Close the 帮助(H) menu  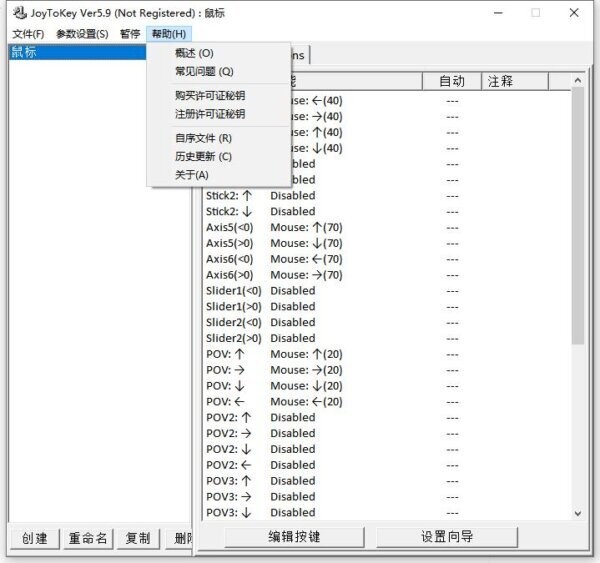169,34
